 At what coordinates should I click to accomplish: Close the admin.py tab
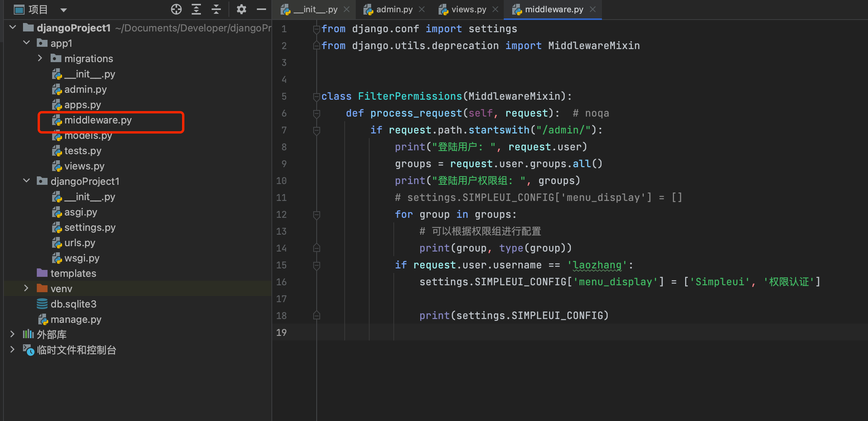422,9
